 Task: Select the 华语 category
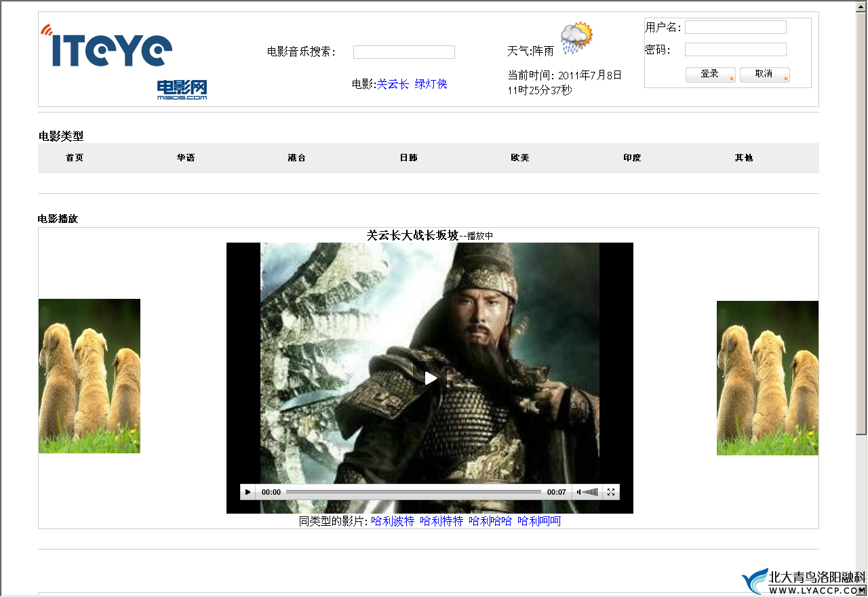click(186, 158)
